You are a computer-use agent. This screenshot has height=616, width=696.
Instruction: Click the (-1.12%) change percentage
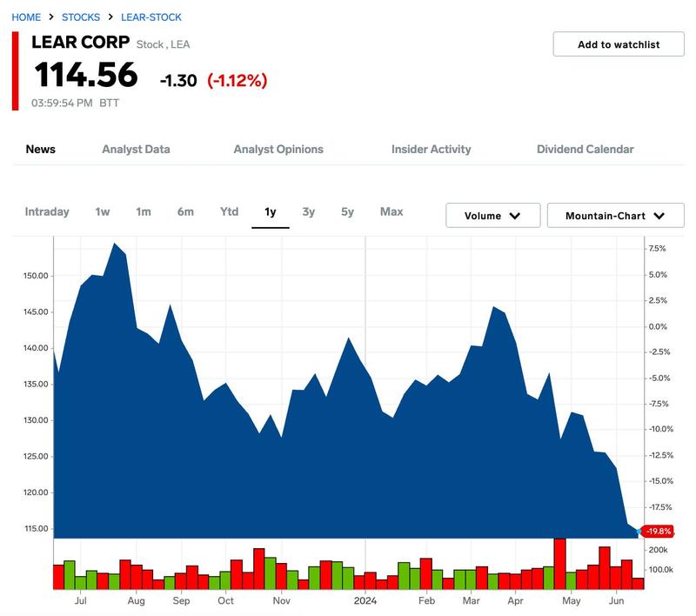[237, 80]
